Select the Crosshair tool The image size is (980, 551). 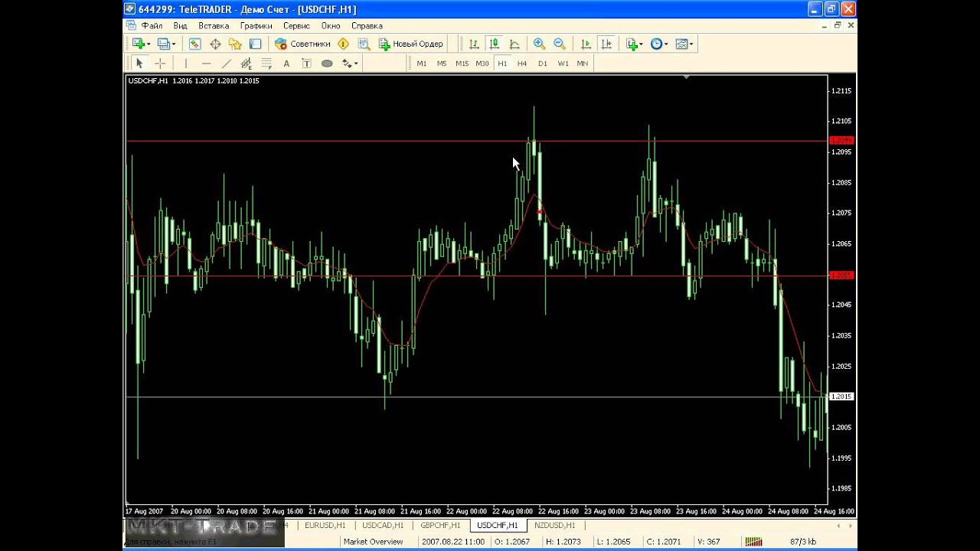point(160,64)
